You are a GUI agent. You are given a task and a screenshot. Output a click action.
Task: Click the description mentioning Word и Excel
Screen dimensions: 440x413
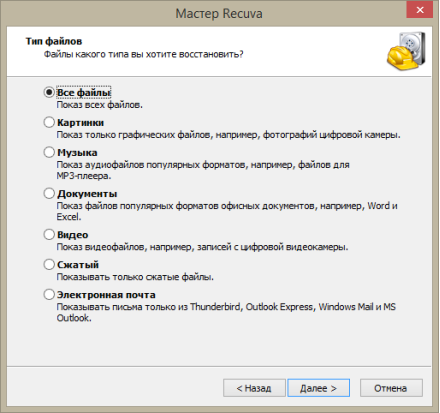[x=227, y=211]
